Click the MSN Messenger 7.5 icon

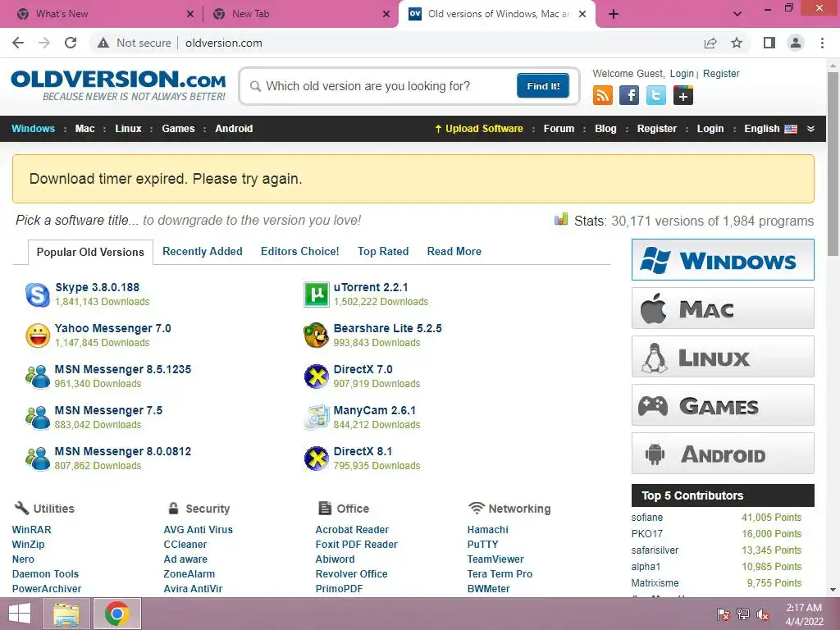point(38,418)
